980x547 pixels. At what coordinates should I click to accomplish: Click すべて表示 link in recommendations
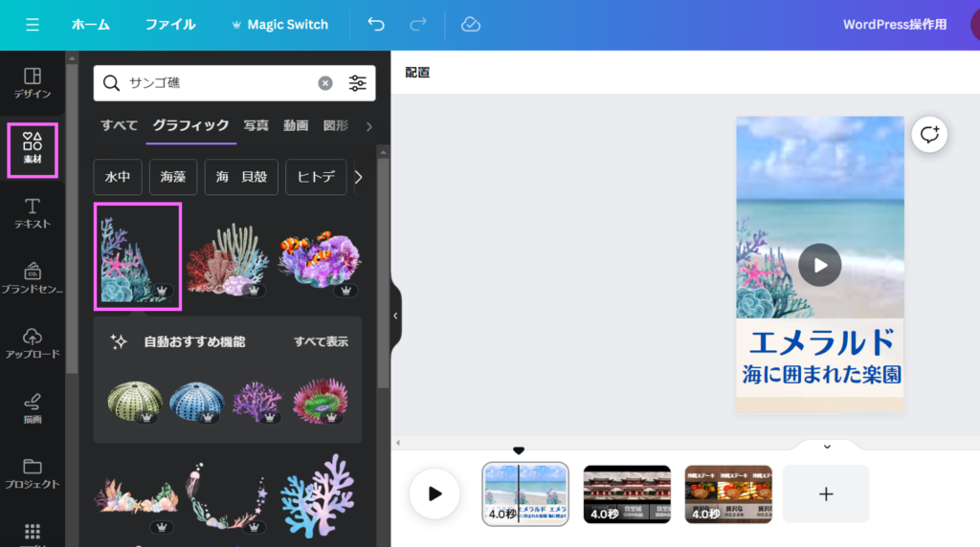pyautogui.click(x=321, y=341)
